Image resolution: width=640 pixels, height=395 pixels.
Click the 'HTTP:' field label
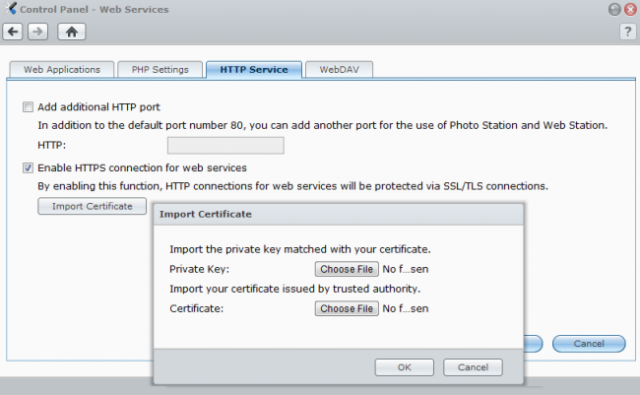(x=51, y=145)
